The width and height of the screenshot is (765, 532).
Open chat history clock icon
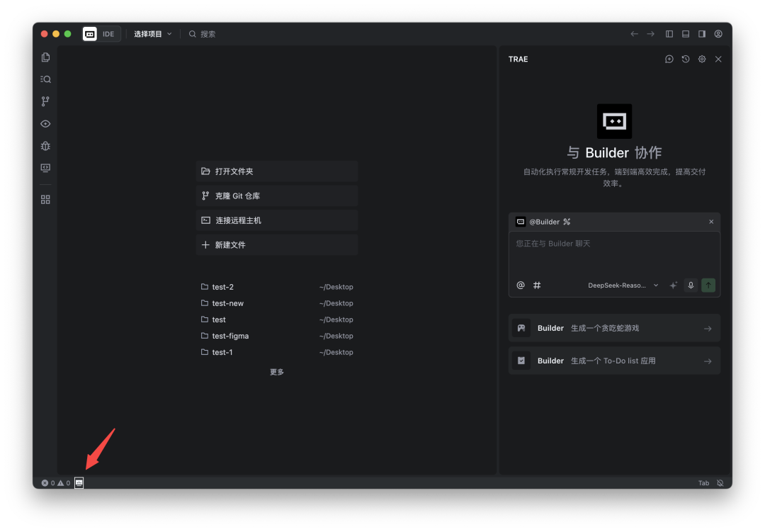click(686, 59)
